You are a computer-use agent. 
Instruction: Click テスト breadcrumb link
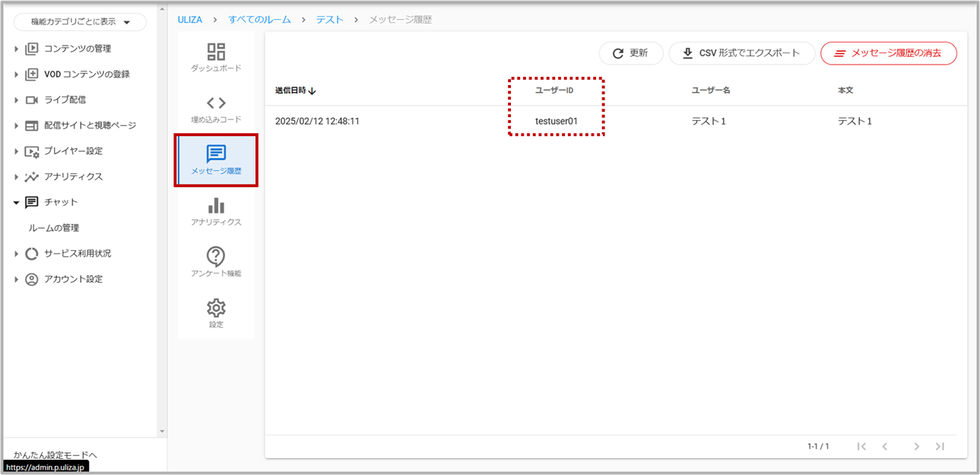330,20
